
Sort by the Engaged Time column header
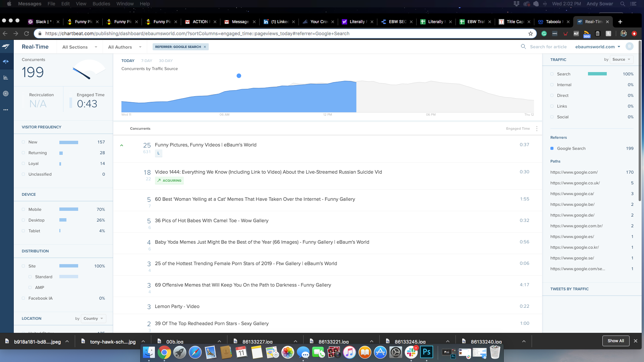[x=518, y=129]
